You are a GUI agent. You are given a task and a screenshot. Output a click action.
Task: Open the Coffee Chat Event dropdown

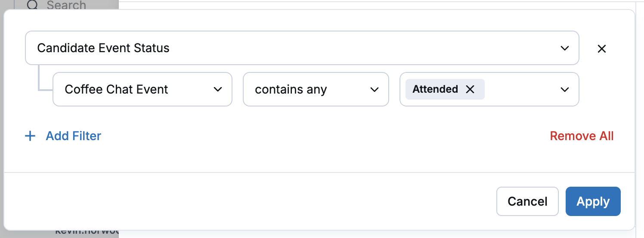tap(142, 89)
